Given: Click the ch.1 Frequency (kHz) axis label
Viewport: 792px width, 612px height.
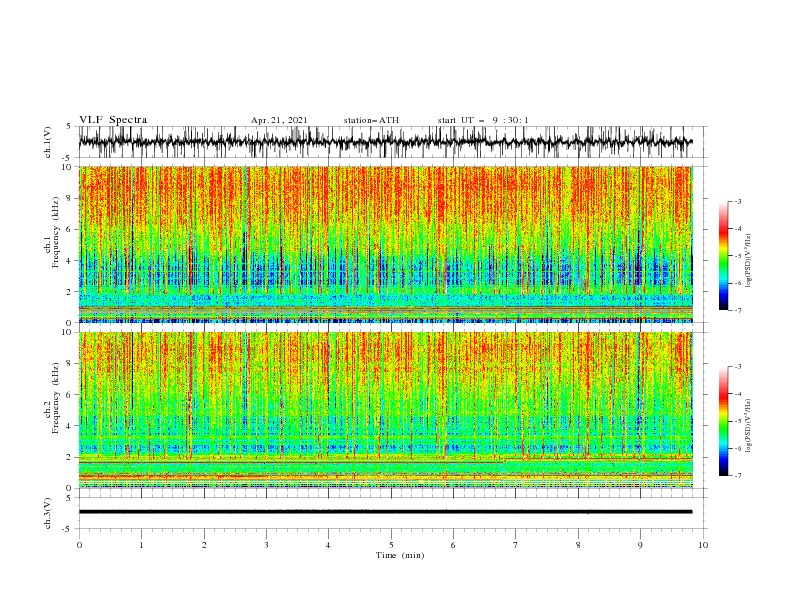Looking at the screenshot, I should coord(52,231).
